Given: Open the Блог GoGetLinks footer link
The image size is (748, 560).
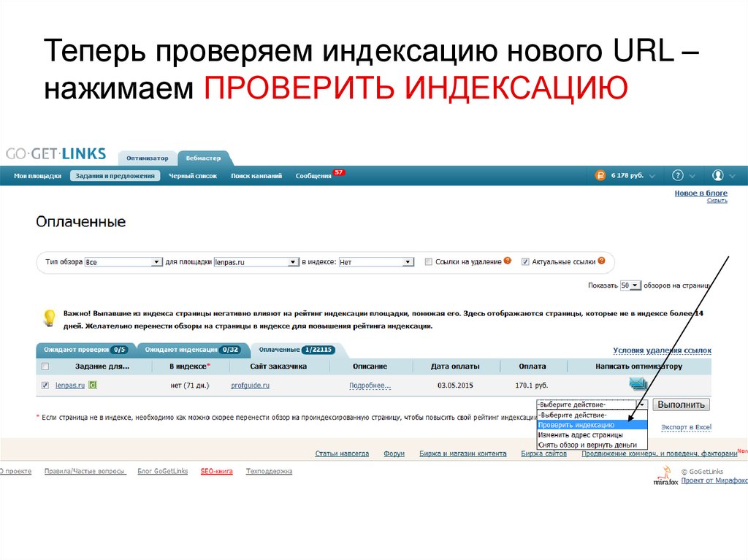Looking at the screenshot, I should click(x=163, y=471).
